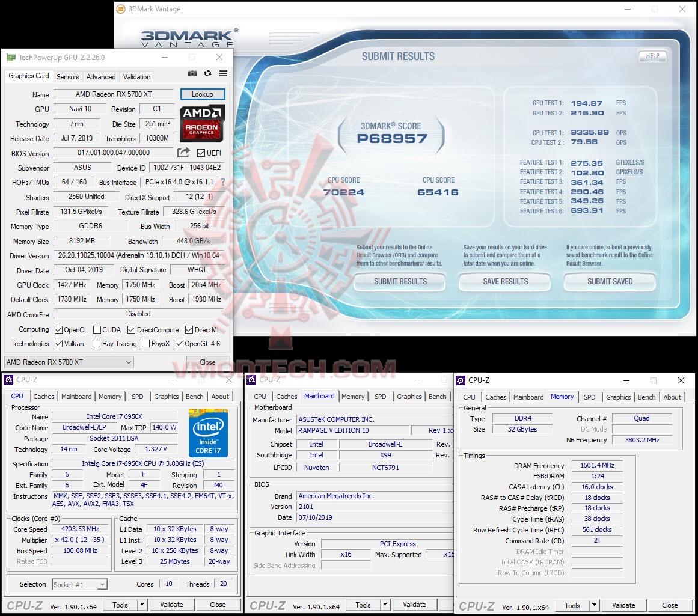This screenshot has width=698, height=616.
Task: Click the right CPU-Z Memory window title icon
Action: click(461, 380)
